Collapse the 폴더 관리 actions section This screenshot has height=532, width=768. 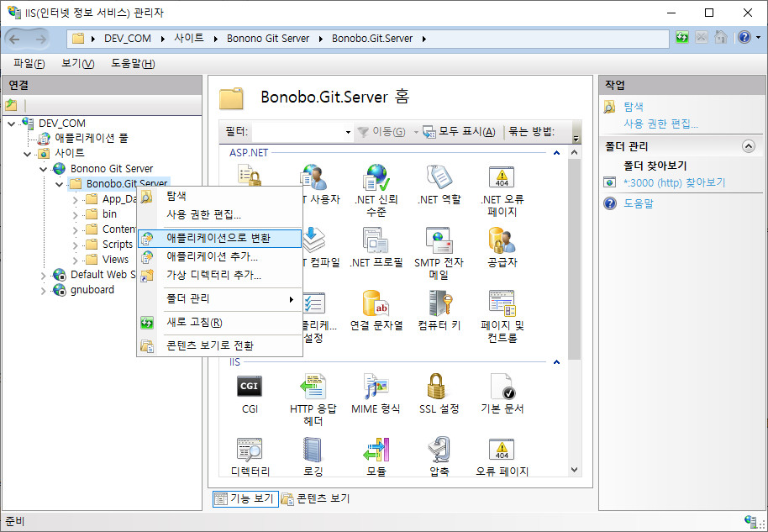[749, 146]
